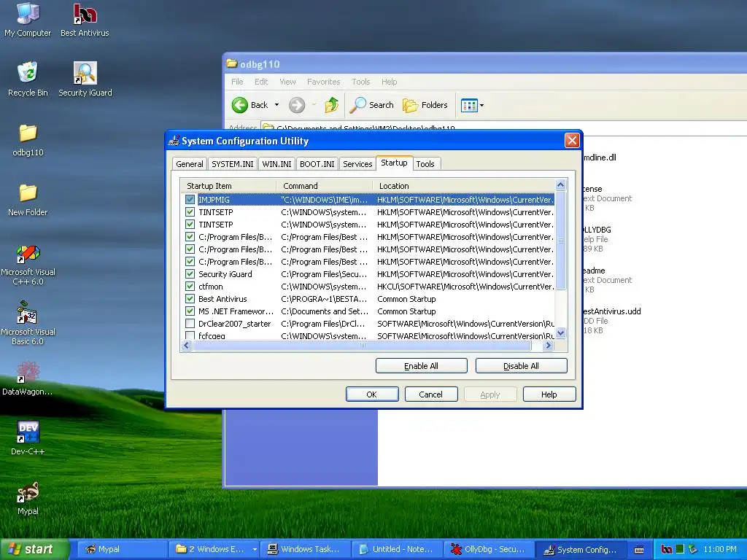This screenshot has width=747, height=560.
Task: Open Search in the odbg110 explorer toolbar
Action: tap(371, 105)
